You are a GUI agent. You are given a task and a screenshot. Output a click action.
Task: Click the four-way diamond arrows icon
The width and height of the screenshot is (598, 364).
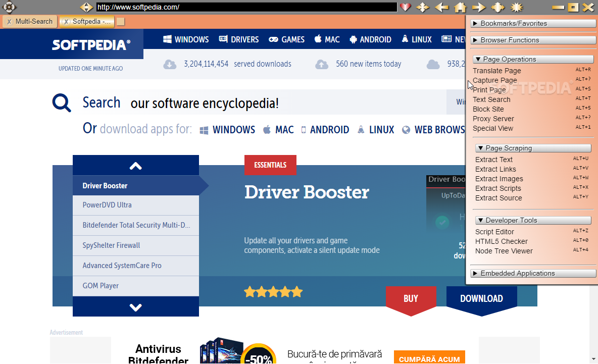point(497,7)
